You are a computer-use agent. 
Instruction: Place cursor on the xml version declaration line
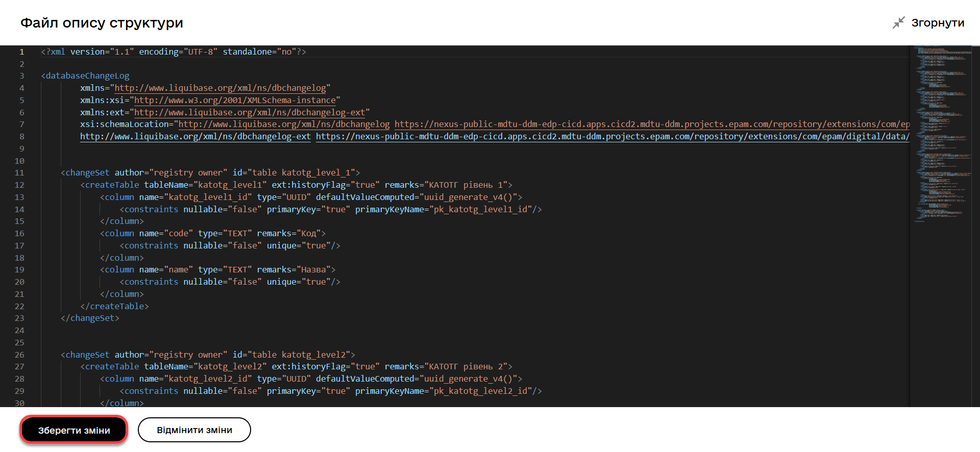(174, 52)
